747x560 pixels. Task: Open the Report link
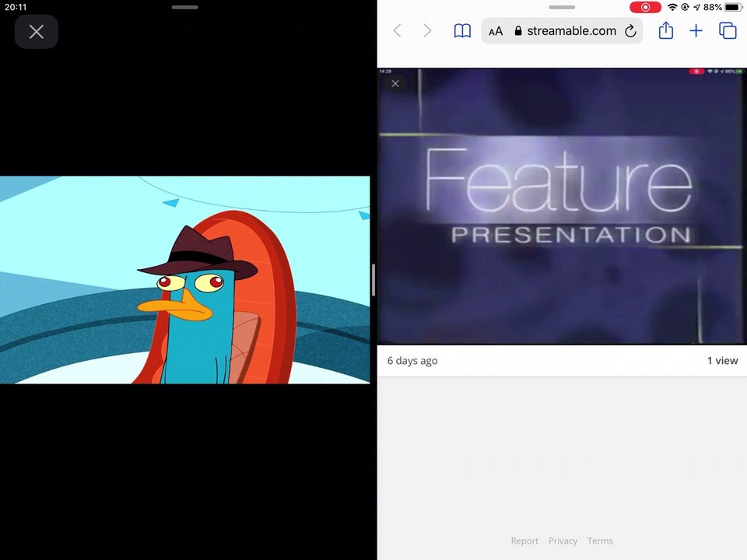coord(524,541)
